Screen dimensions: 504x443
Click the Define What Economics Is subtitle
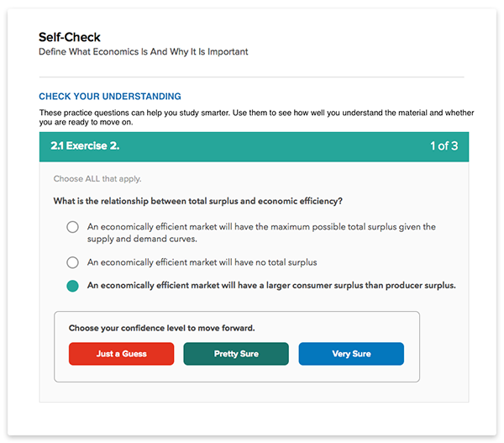pos(144,52)
